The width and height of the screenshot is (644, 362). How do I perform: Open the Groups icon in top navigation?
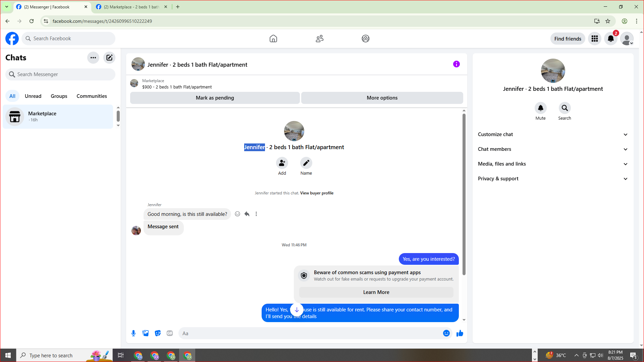click(x=366, y=39)
